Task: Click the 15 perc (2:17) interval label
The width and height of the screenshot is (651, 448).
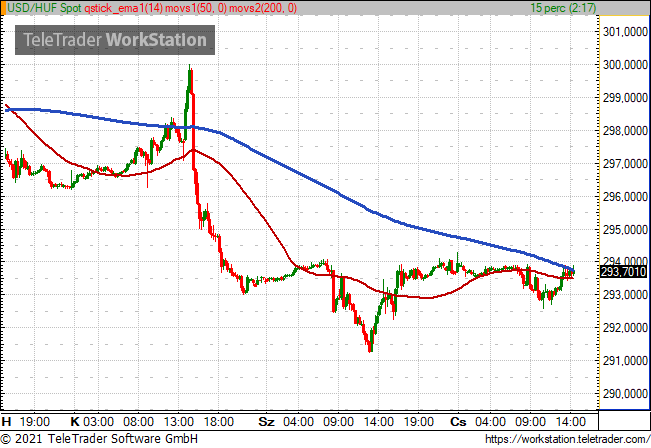Action: coord(563,8)
